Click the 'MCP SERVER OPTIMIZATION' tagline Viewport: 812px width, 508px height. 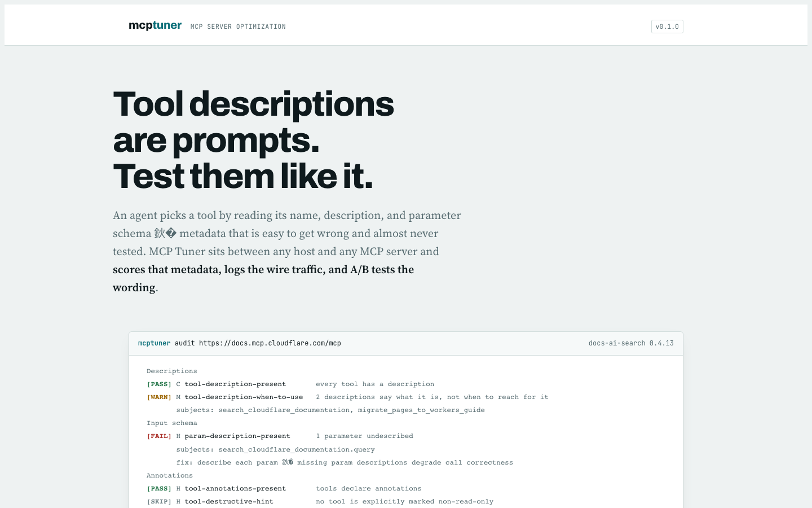238,27
